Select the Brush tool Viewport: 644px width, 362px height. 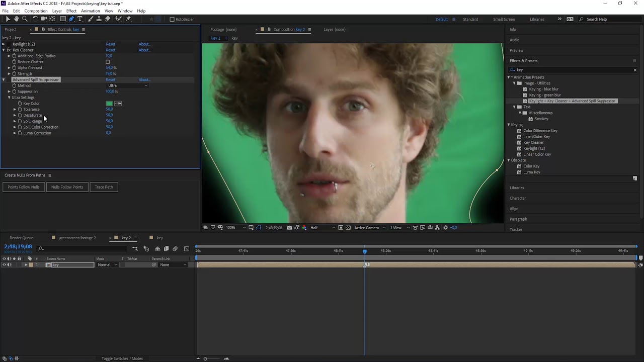[x=90, y=19]
